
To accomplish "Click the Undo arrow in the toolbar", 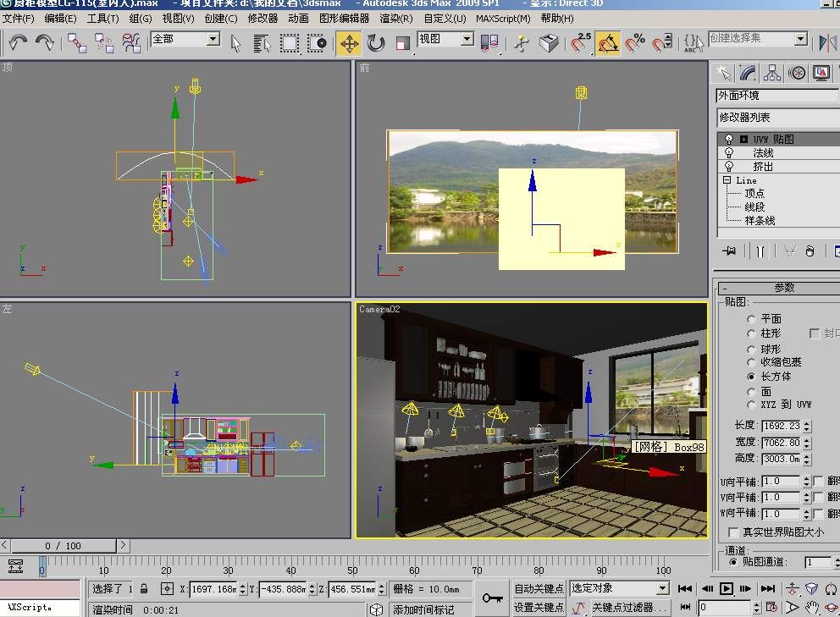I will pyautogui.click(x=18, y=41).
